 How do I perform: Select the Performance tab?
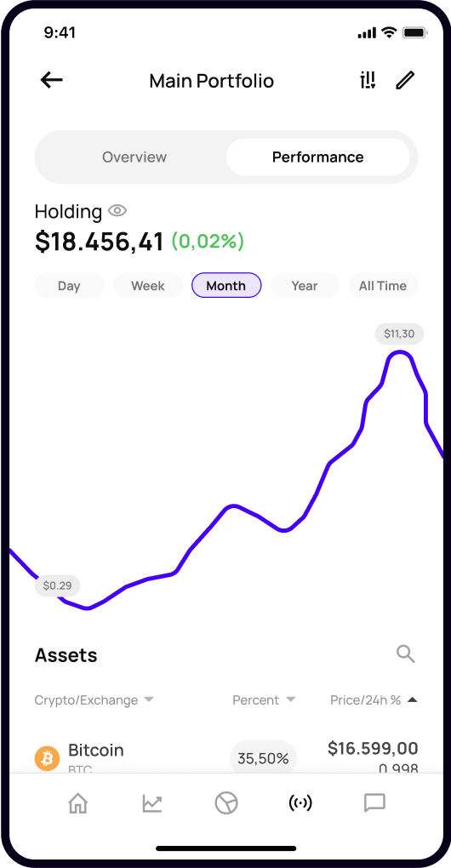click(x=317, y=157)
